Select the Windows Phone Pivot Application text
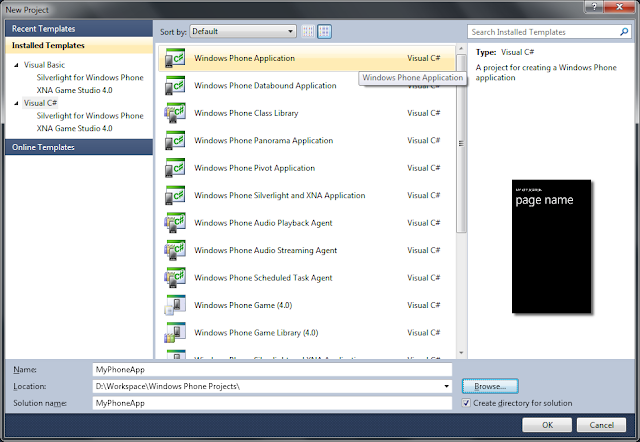640x442 pixels. (254, 168)
